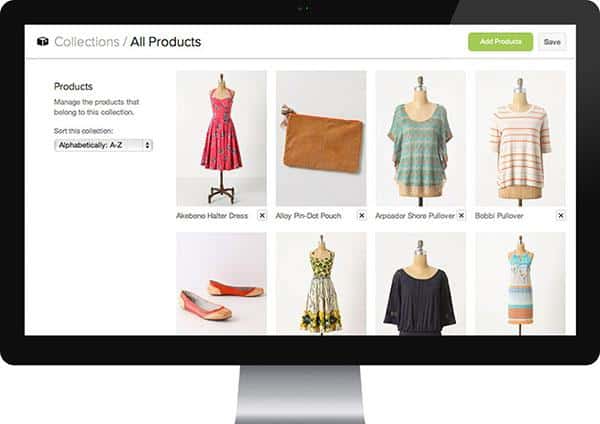Click the Akebono Halter Dress product name
This screenshot has width=600, height=424.
pos(212,214)
